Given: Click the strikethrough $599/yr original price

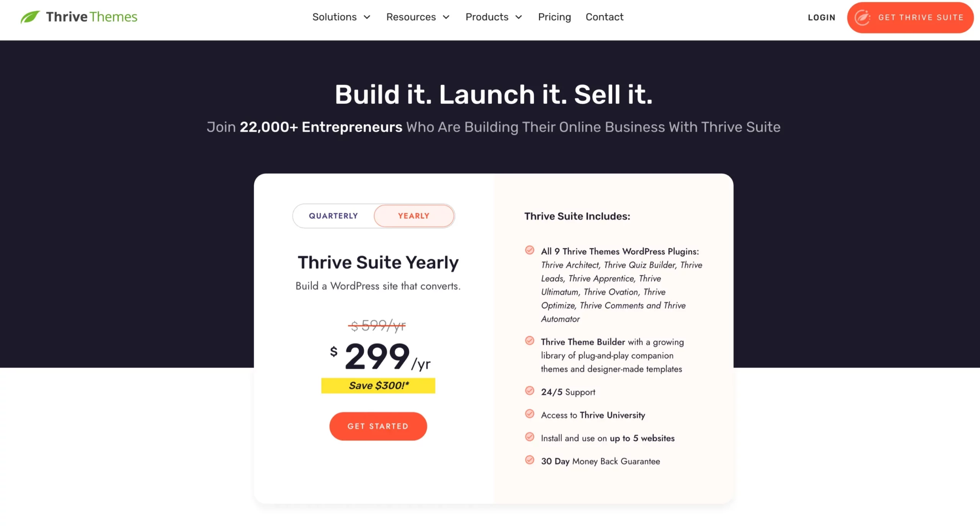Looking at the screenshot, I should 379,325.
